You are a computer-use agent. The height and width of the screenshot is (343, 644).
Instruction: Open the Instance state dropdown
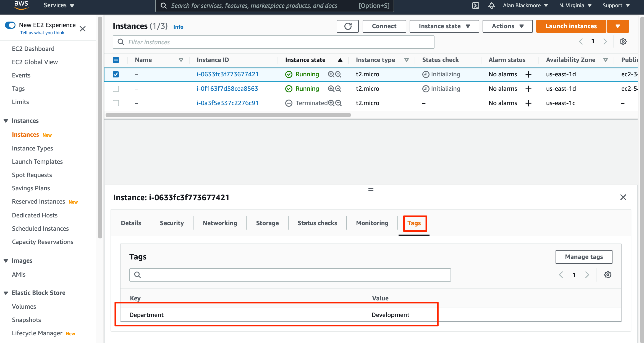click(444, 26)
